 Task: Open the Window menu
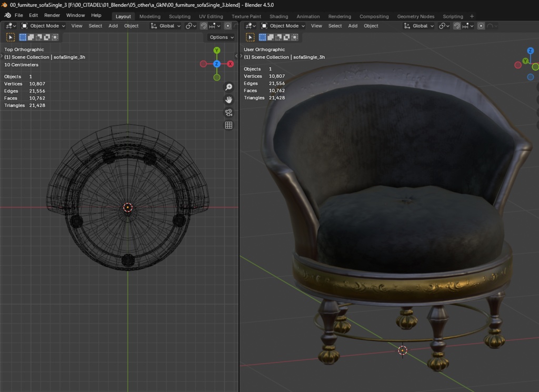coord(75,15)
